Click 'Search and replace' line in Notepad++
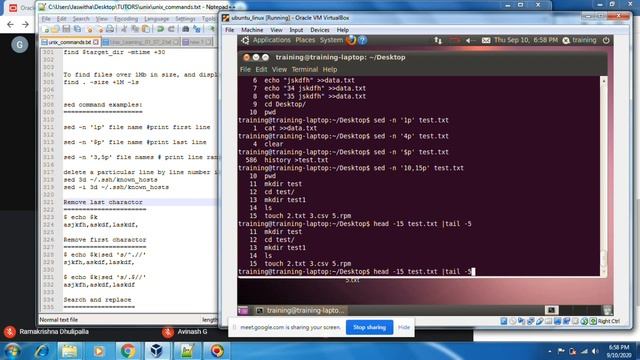 tap(97, 300)
